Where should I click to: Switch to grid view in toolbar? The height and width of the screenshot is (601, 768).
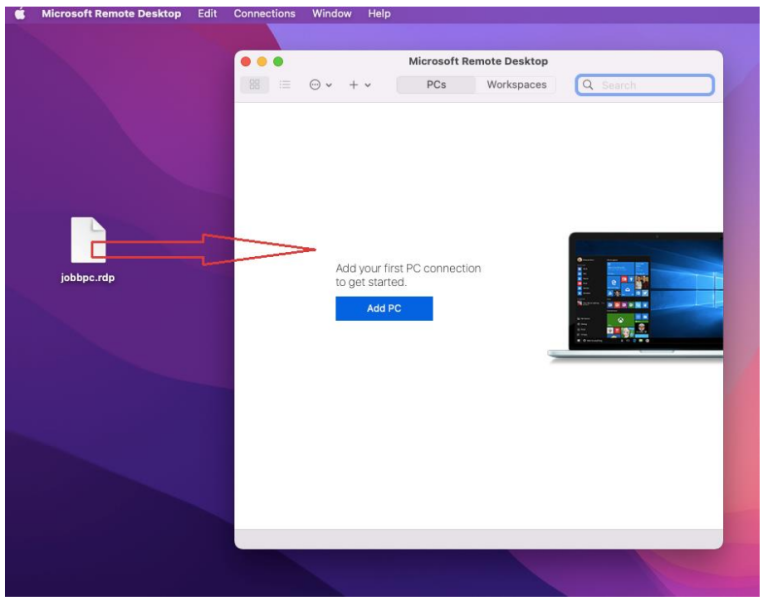(254, 85)
